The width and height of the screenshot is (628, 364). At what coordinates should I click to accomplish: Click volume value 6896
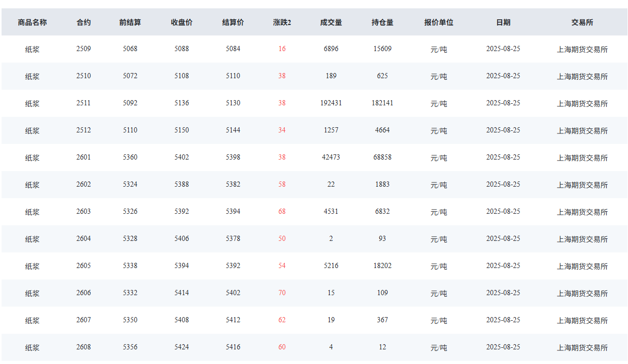coord(331,49)
